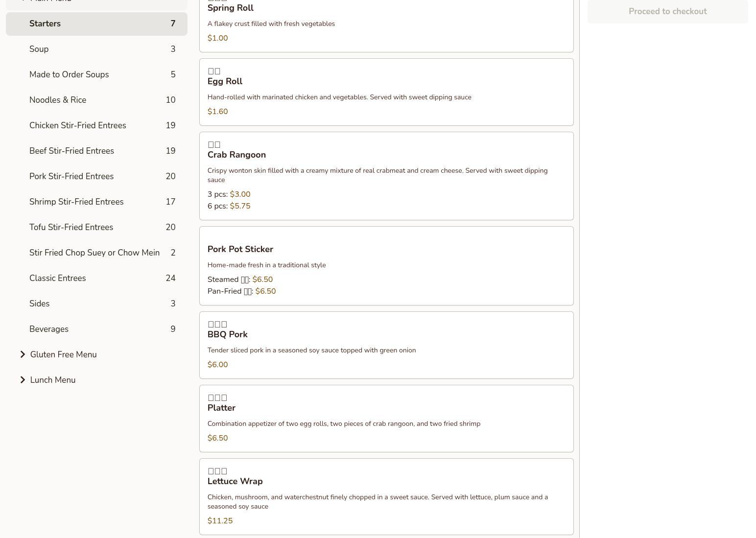Click Proceed to checkout button
This screenshot has width=756, height=538.
point(667,12)
